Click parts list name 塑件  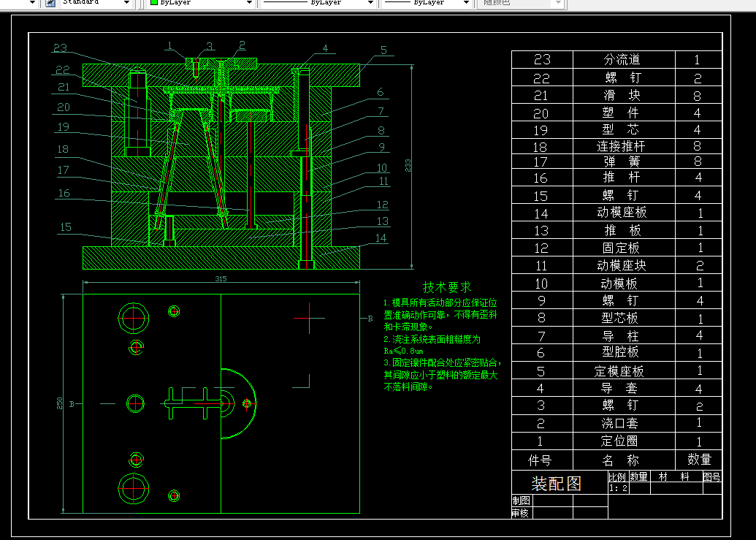[x=621, y=113]
